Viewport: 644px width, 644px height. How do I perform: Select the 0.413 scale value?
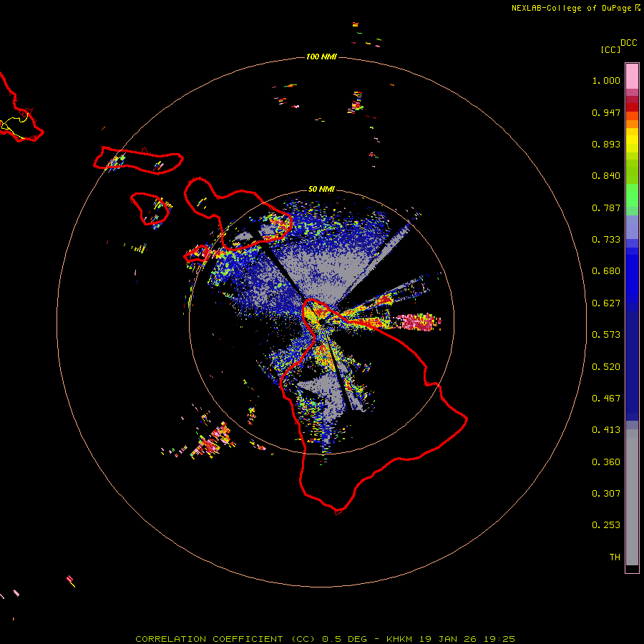[x=606, y=430]
